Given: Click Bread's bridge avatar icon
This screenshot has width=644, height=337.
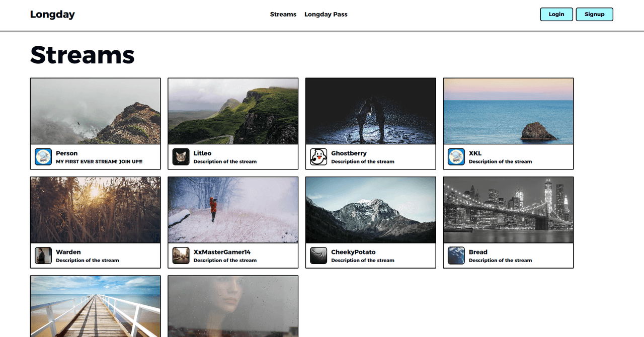Looking at the screenshot, I should coord(456,256).
